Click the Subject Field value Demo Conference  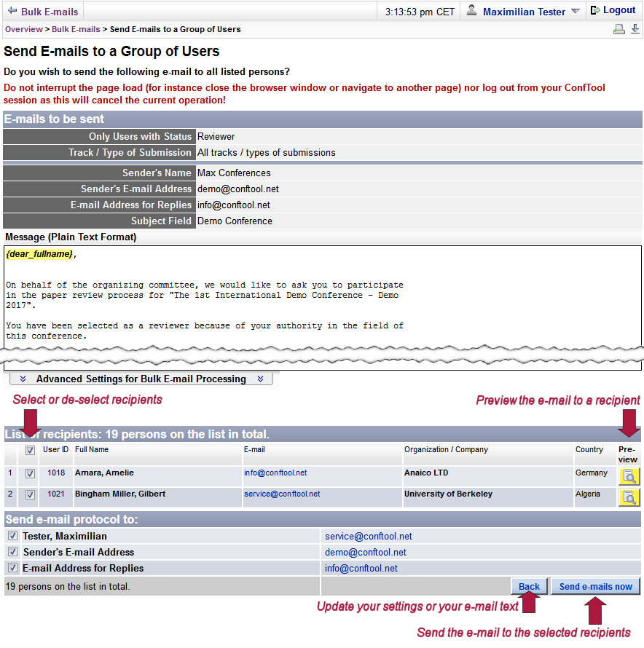(235, 221)
